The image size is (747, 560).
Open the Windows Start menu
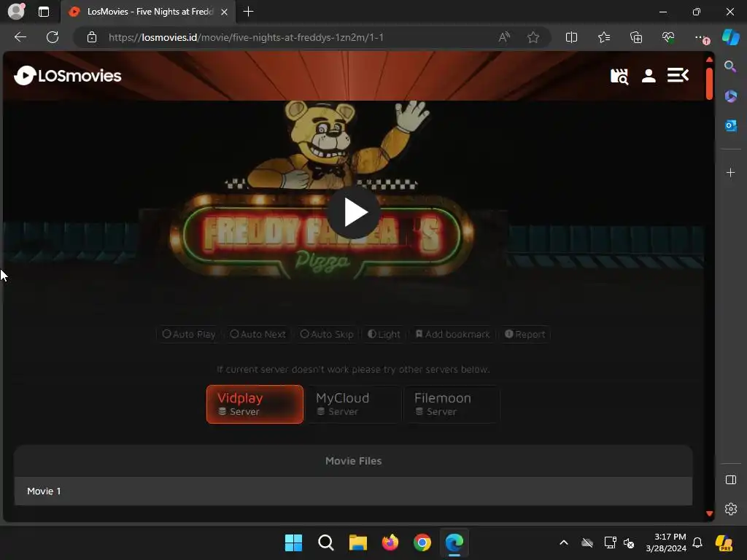coord(293,542)
